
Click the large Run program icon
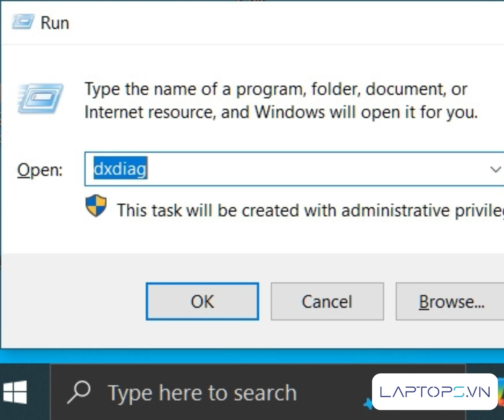(40, 98)
